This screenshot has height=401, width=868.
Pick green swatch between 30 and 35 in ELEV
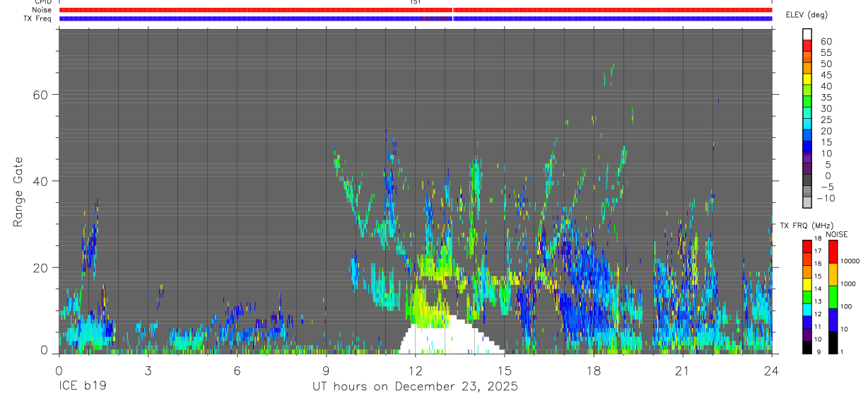click(807, 102)
